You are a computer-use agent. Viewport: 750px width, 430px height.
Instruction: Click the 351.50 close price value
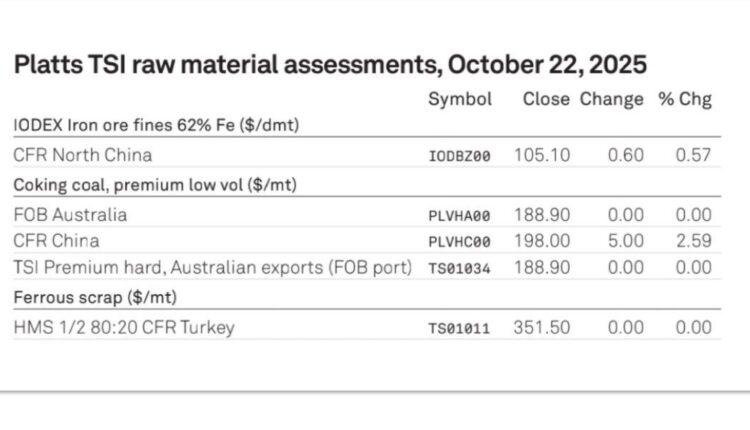point(542,327)
